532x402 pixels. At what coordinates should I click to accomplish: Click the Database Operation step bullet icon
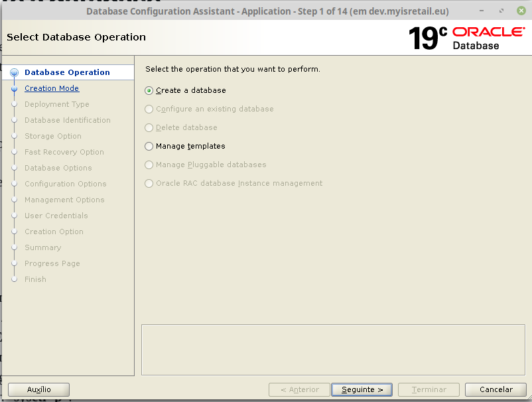[14, 72]
